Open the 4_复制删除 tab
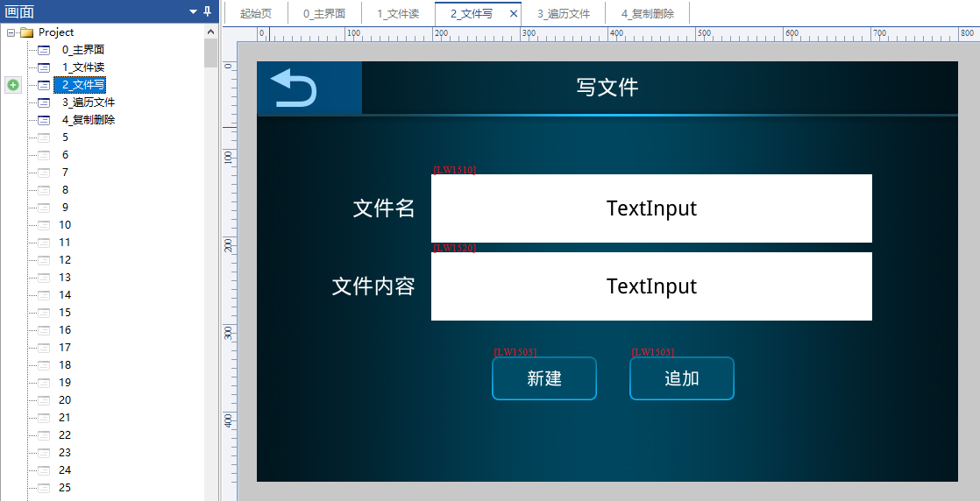 pos(648,14)
